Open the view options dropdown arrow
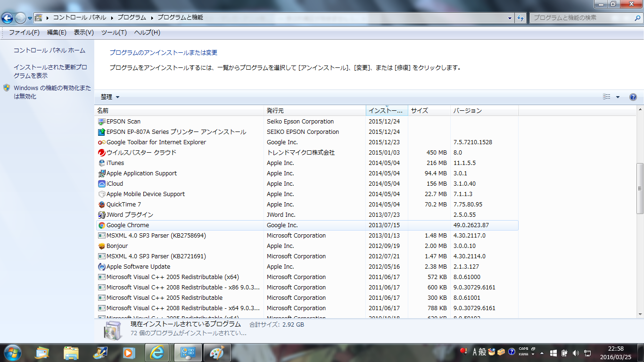 tap(618, 97)
